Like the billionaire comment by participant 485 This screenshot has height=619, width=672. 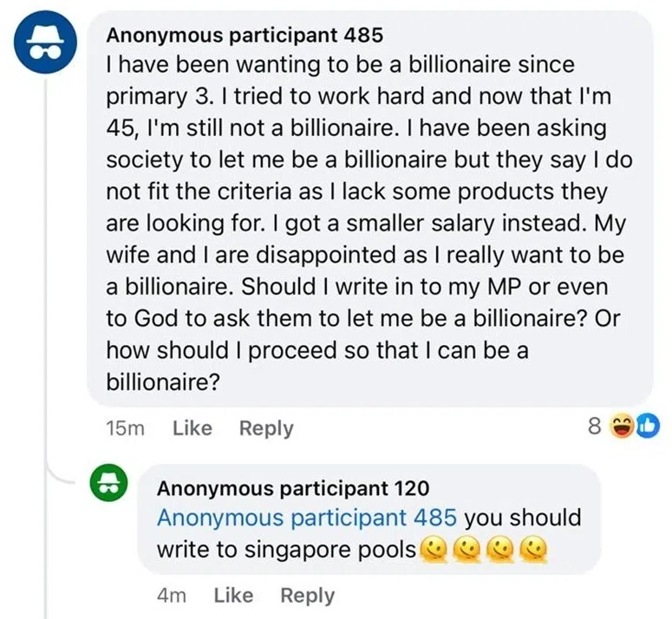click(x=192, y=428)
